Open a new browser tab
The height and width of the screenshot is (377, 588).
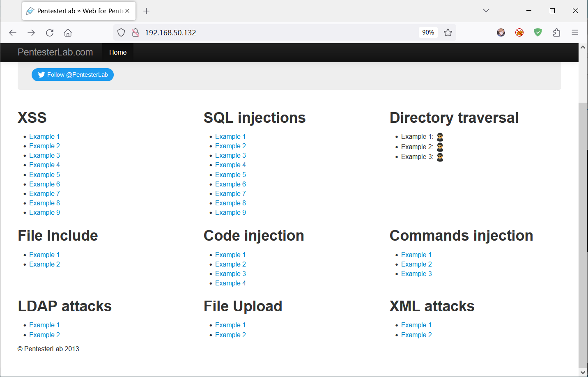(146, 11)
